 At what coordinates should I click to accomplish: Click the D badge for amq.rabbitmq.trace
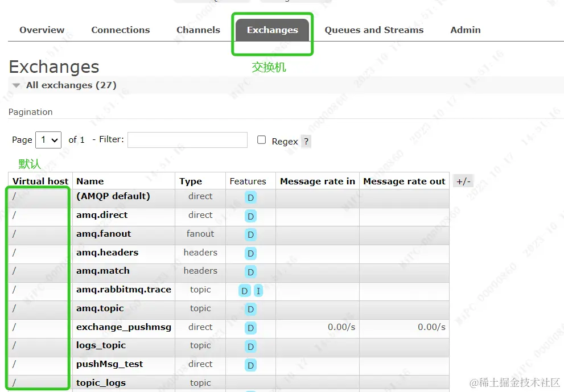point(245,291)
